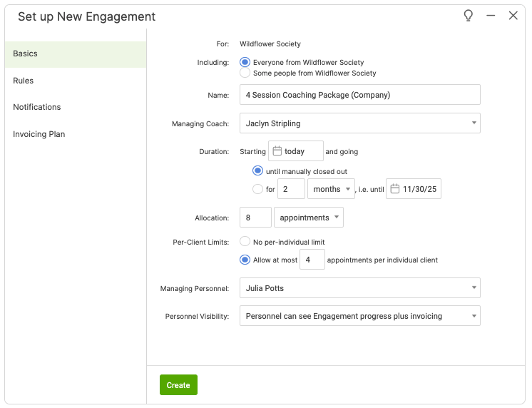The width and height of the screenshot is (532, 408).
Task: Open the start date calendar picker
Action: 278,151
